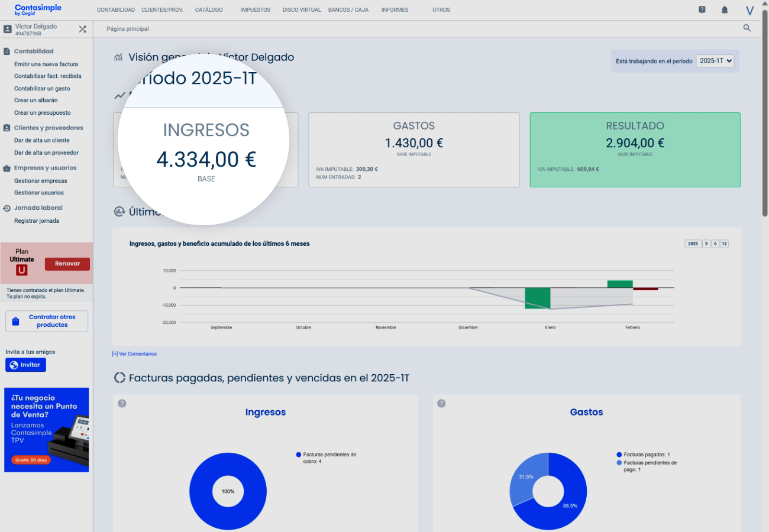The height and width of the screenshot is (532, 769).
Task: Click the Ultimate plan U badge icon
Action: (x=22, y=270)
